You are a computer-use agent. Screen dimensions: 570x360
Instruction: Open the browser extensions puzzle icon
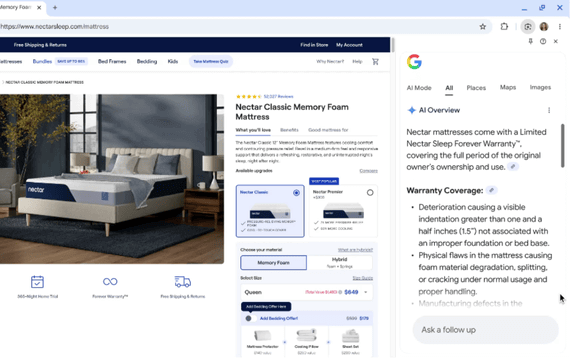tap(504, 27)
